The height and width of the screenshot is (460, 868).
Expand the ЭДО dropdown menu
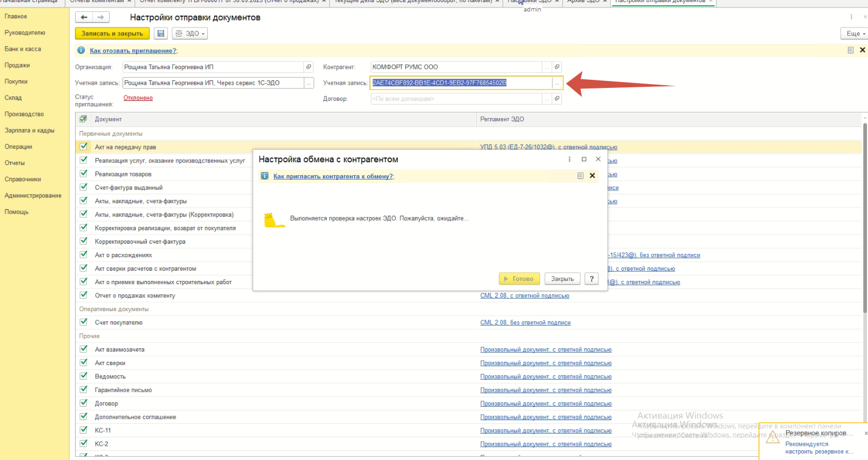pos(190,33)
